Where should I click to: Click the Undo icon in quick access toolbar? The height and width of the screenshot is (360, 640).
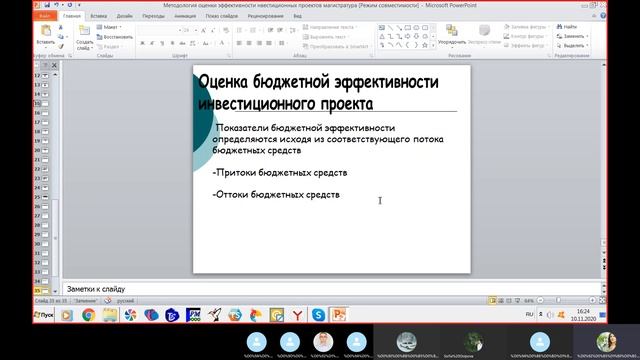click(x=56, y=5)
